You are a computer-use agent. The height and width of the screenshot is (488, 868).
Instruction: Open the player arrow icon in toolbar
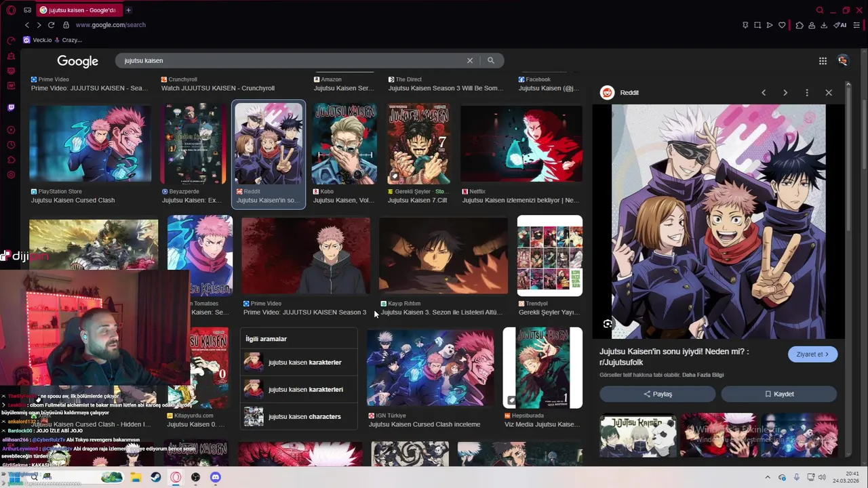770,25
